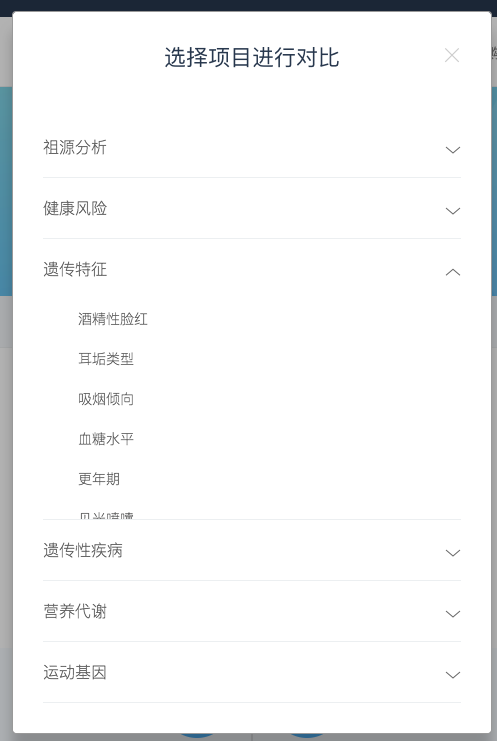
Task: Expand the 运动基因 chevron arrow
Action: (x=453, y=674)
